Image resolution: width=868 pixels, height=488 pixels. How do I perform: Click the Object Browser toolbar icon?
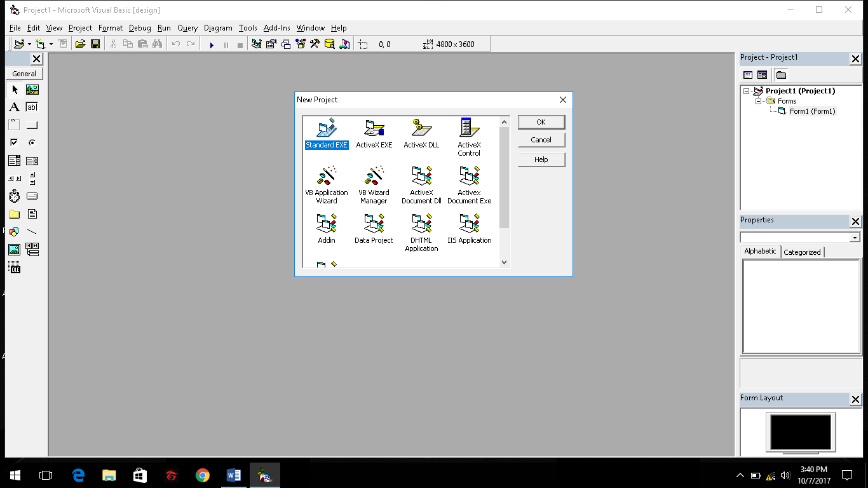point(300,43)
